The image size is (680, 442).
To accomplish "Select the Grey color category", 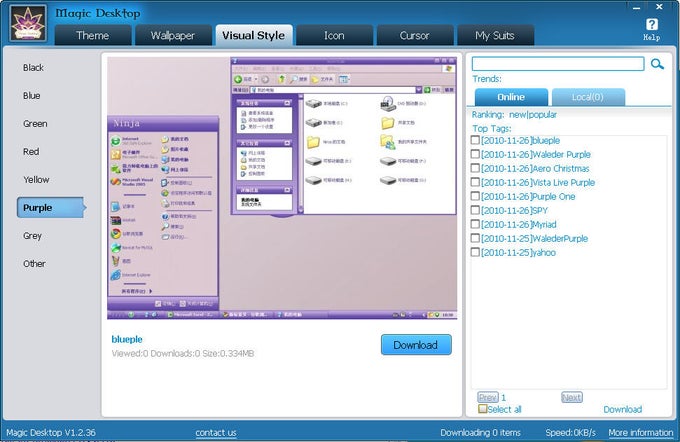I will pos(33,236).
